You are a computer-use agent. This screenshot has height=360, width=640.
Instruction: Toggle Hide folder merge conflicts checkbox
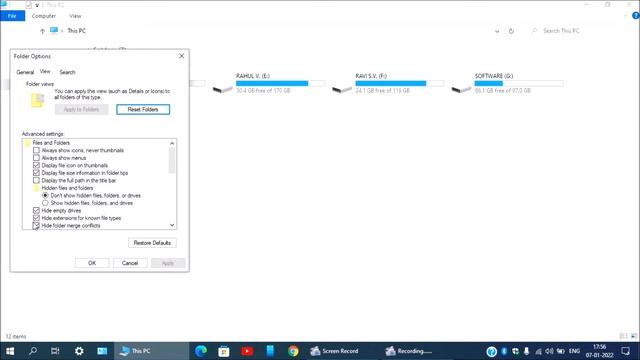click(36, 225)
